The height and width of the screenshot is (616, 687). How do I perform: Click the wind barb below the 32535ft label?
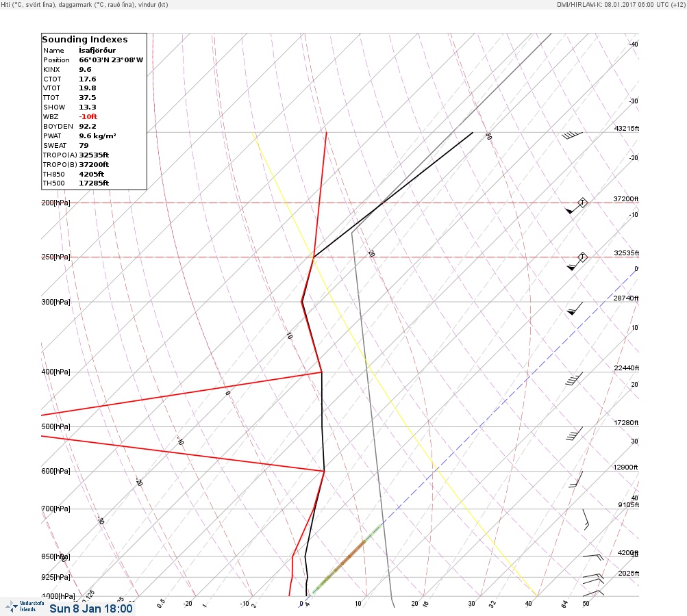(x=576, y=262)
